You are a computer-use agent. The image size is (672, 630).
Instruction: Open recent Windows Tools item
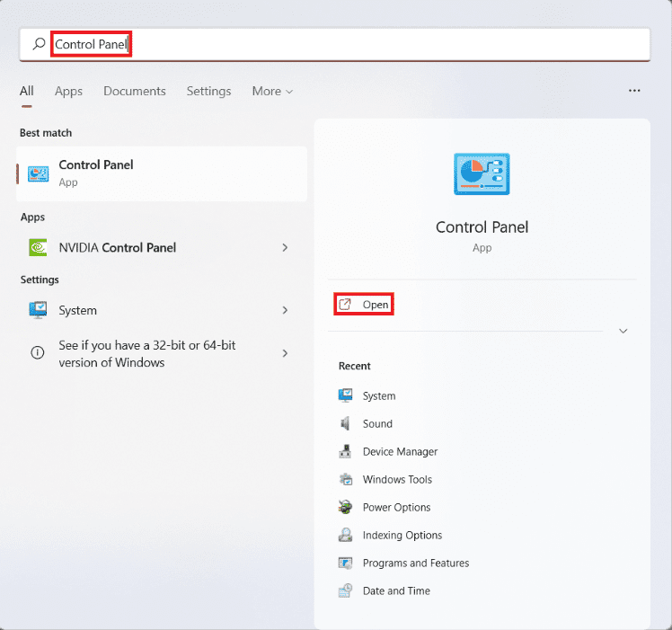pyautogui.click(x=397, y=480)
